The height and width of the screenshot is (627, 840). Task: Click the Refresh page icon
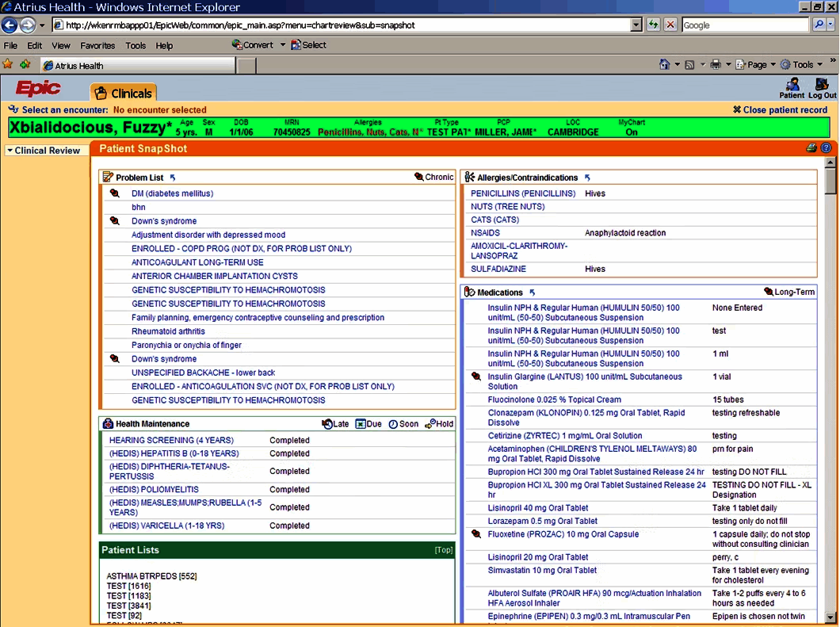653,25
